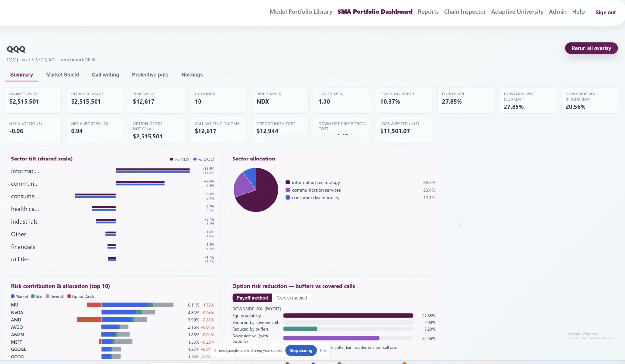Switch to the Market Shield tab

(62, 75)
